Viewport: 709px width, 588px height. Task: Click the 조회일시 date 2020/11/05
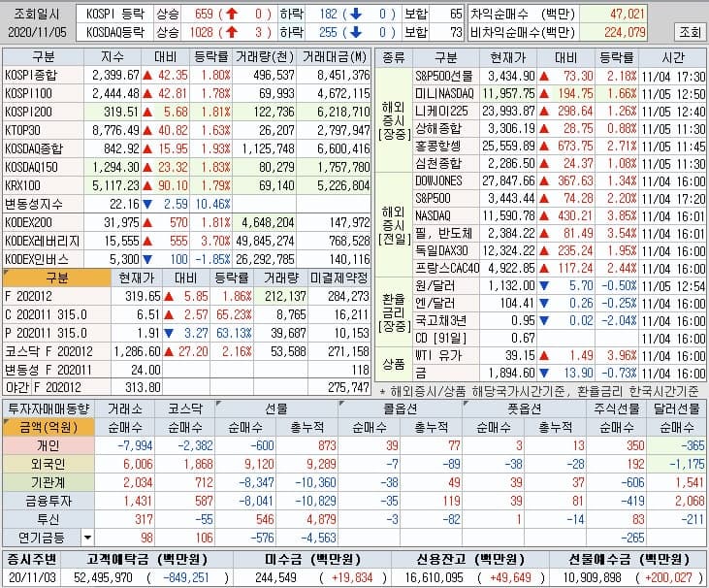37,32
